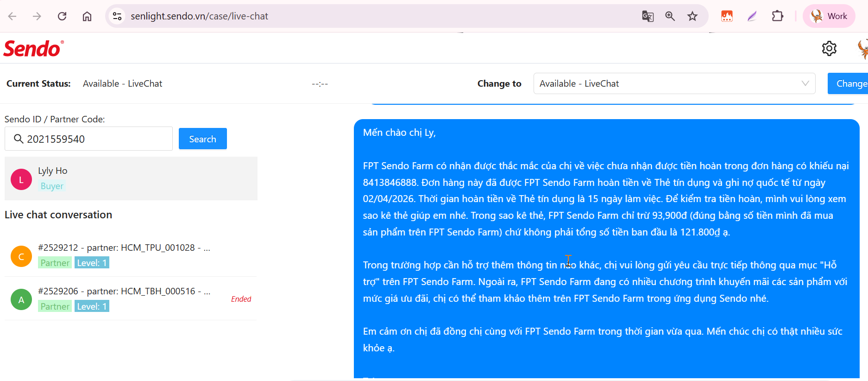Screen dimensions: 868x381
Task: Click the green A avatar for #2529206
Action: (x=21, y=300)
